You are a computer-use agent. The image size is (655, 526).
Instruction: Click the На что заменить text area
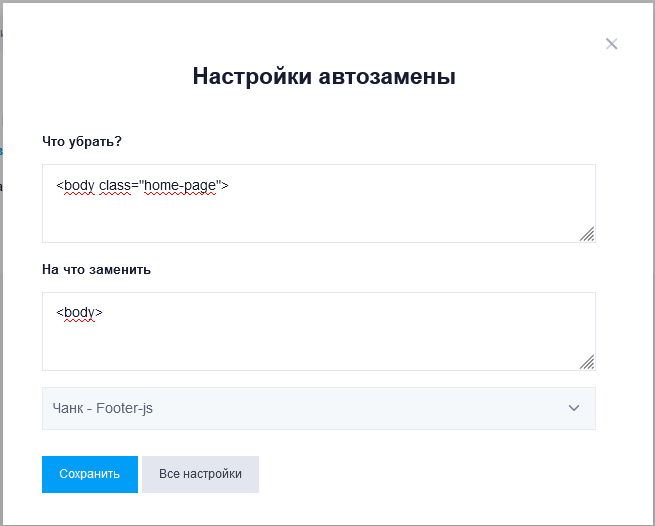click(x=319, y=331)
